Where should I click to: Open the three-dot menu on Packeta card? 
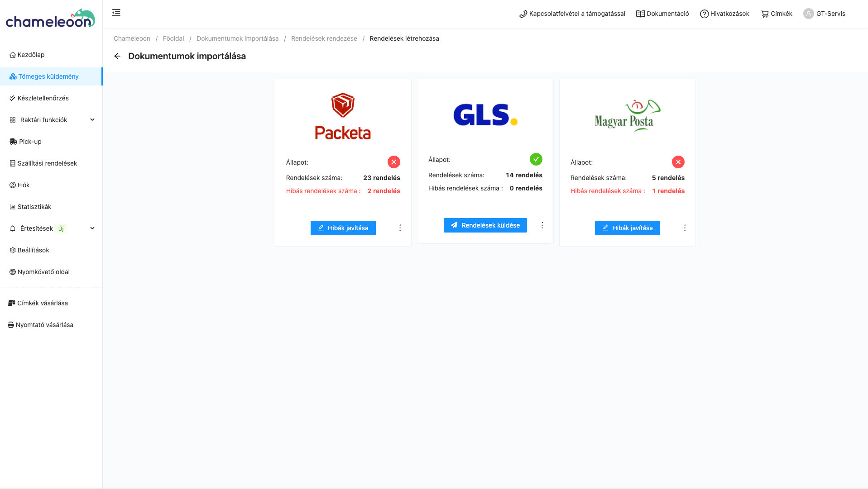(400, 228)
